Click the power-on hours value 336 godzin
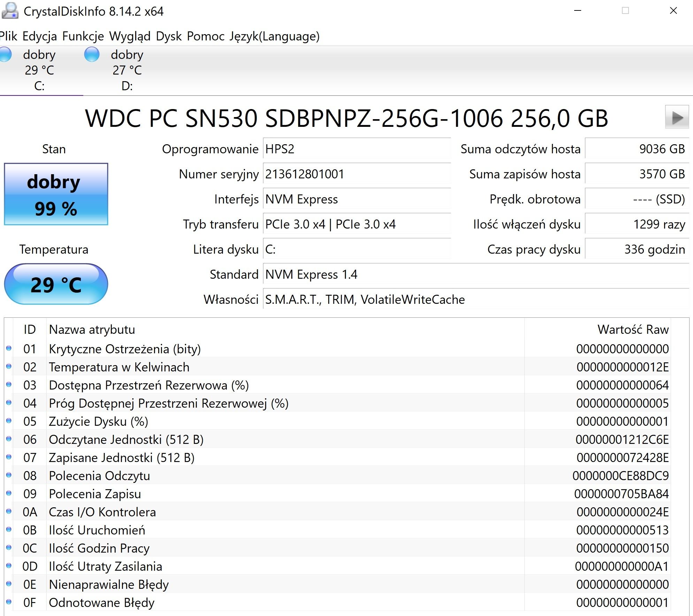The image size is (693, 616). coord(637,249)
